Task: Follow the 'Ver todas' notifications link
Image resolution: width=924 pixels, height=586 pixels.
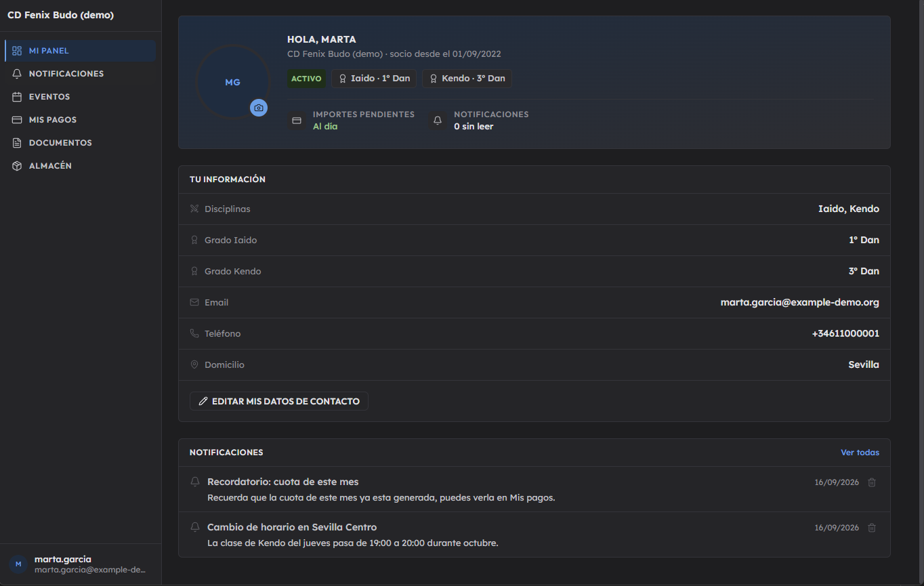Action: click(x=860, y=453)
